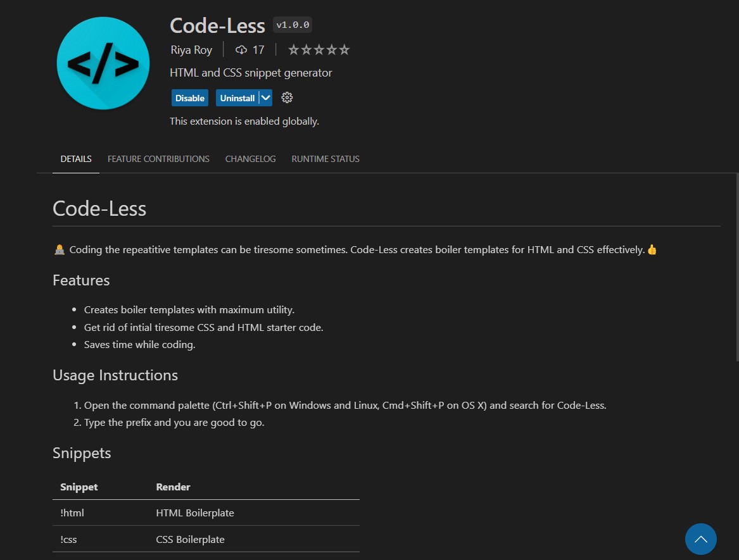Click the Code-Less extension logo icon

tap(103, 63)
